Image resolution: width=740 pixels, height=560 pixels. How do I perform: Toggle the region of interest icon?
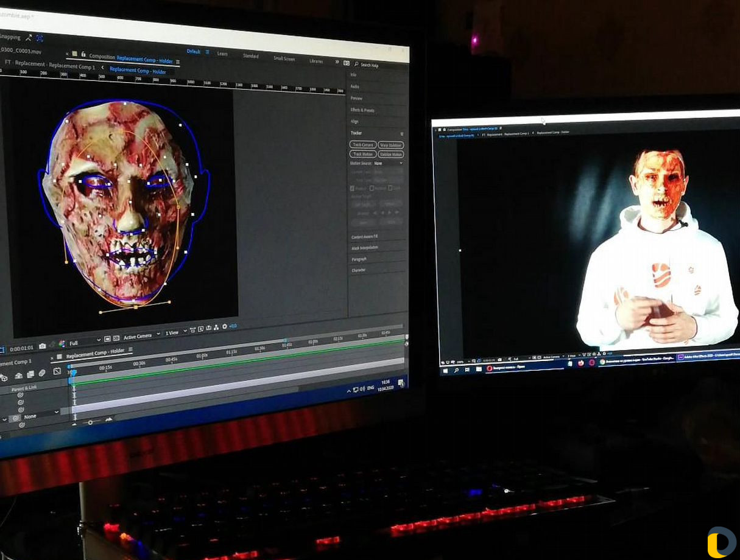(107, 339)
